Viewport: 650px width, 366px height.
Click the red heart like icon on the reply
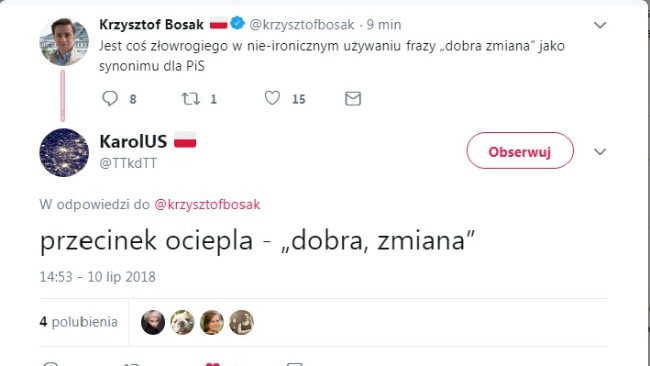pyautogui.click(x=213, y=364)
